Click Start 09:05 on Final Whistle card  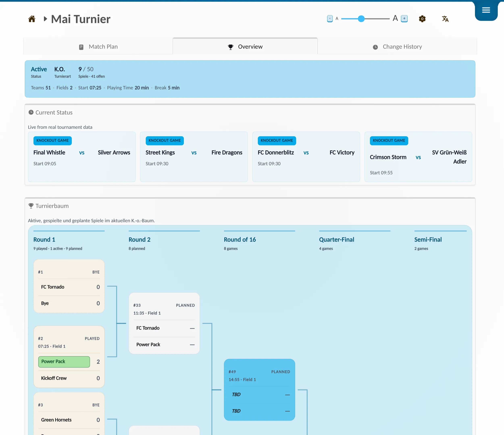[45, 164]
